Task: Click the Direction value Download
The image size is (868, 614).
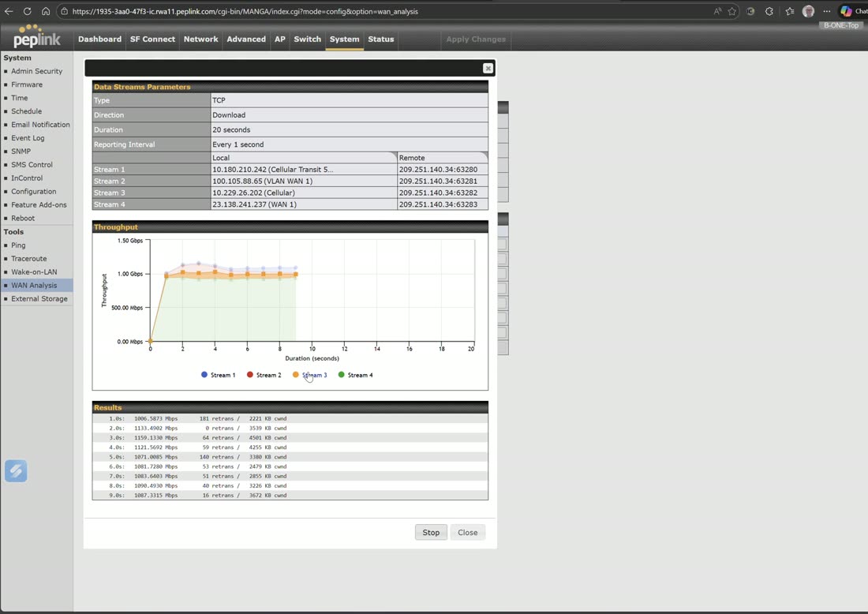Action: (x=229, y=115)
